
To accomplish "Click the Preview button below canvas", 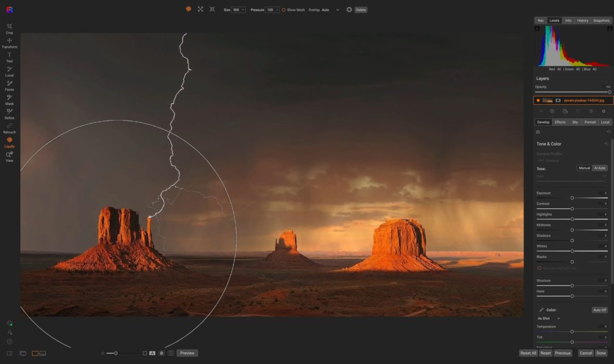I will point(187,353).
